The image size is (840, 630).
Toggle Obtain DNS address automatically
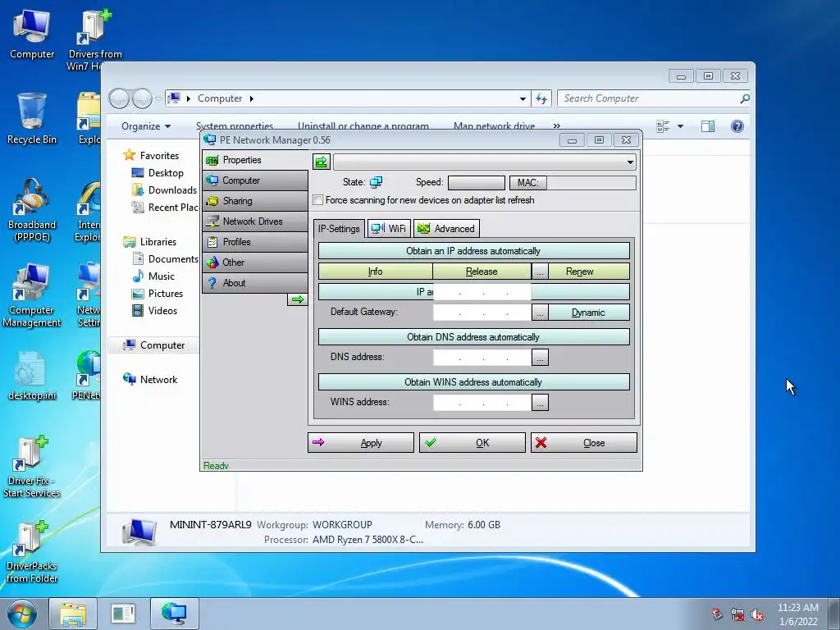pyautogui.click(x=473, y=337)
